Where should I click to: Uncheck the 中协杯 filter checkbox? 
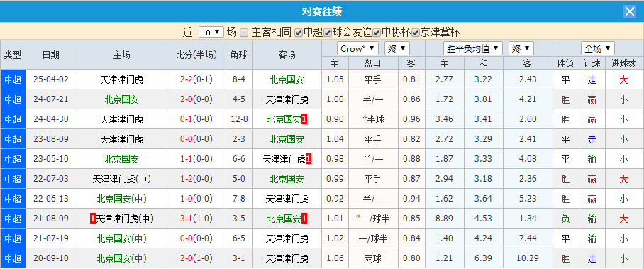click(x=377, y=33)
